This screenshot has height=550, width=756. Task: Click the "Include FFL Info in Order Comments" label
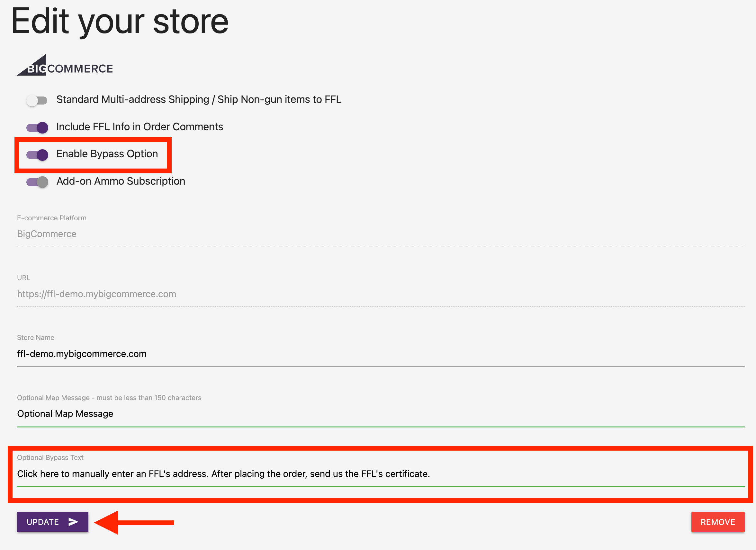tap(140, 127)
